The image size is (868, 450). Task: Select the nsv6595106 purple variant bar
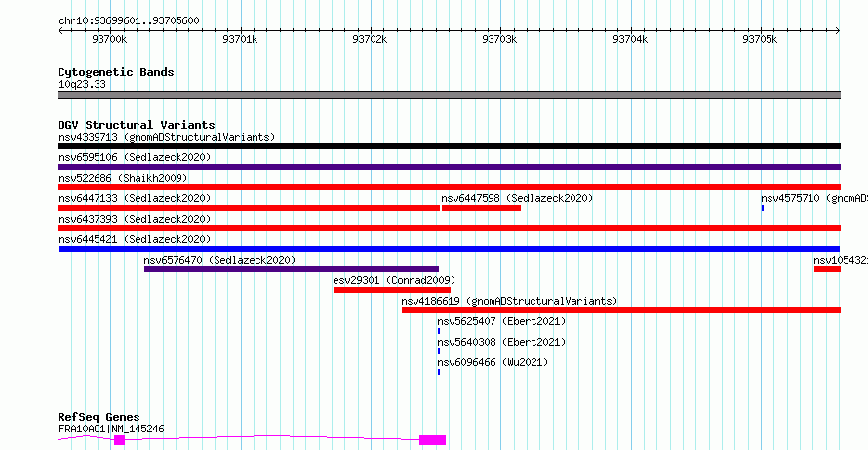(449, 167)
